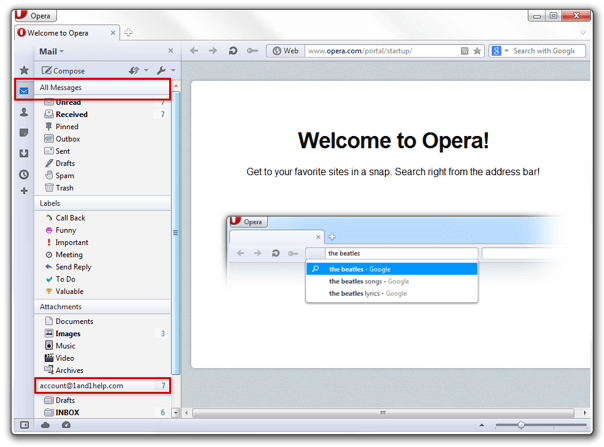The width and height of the screenshot is (604, 447).
Task: Select the Received mail folder
Action: tap(102, 114)
